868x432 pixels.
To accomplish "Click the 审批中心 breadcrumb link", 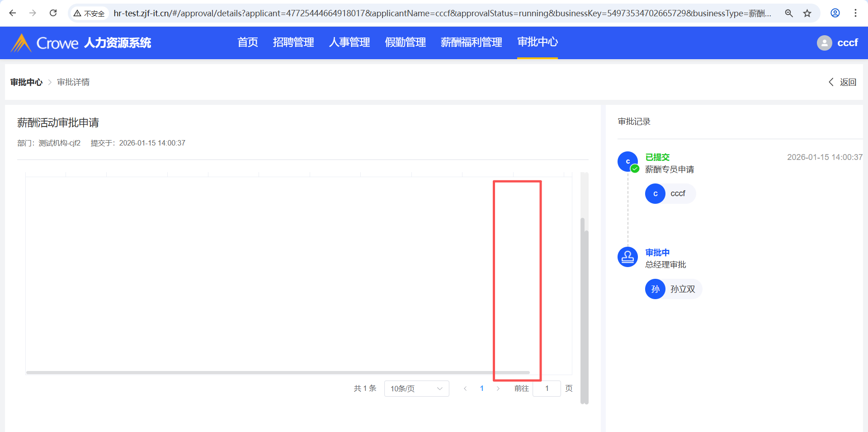I will (x=26, y=82).
